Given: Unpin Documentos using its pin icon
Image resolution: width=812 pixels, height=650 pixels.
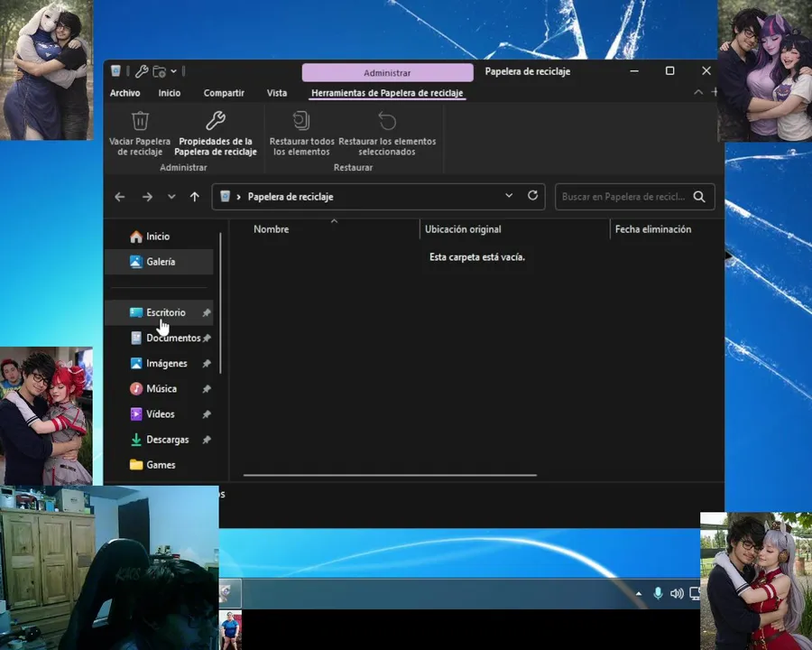Looking at the screenshot, I should (x=206, y=338).
